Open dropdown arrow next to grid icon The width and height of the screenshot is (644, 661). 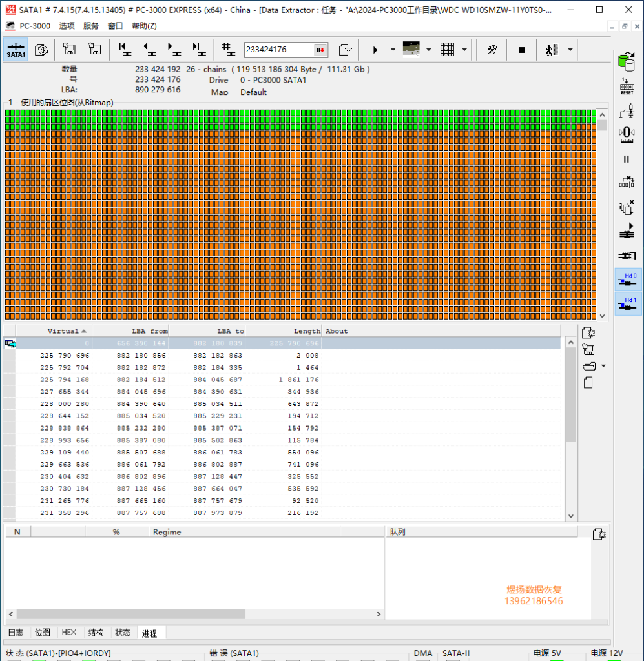(464, 50)
